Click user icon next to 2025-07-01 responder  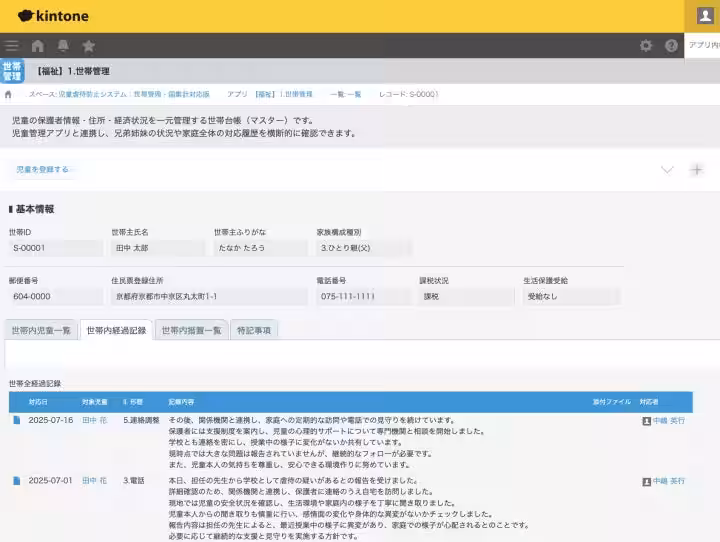[x=647, y=481]
